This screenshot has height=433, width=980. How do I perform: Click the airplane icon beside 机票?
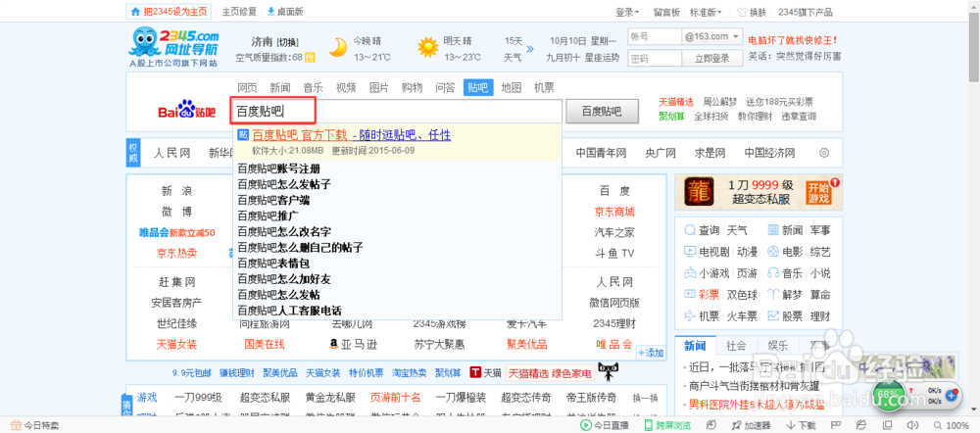click(x=689, y=315)
